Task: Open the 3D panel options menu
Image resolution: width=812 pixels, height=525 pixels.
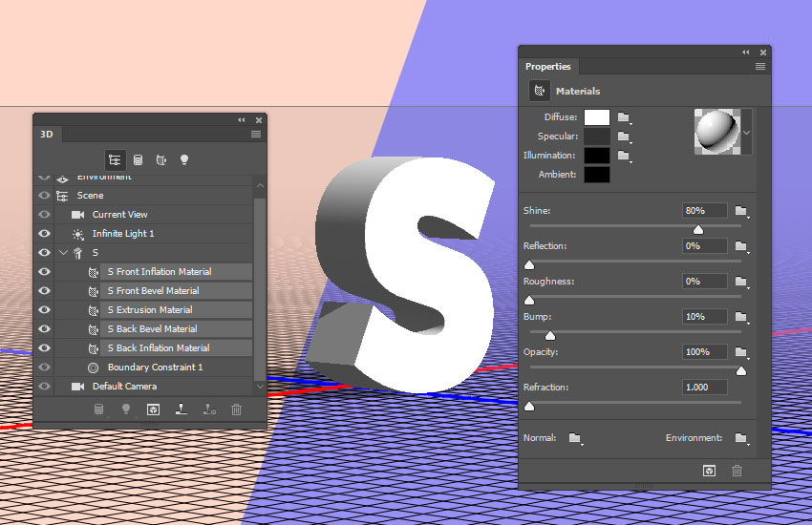Action: [256, 135]
